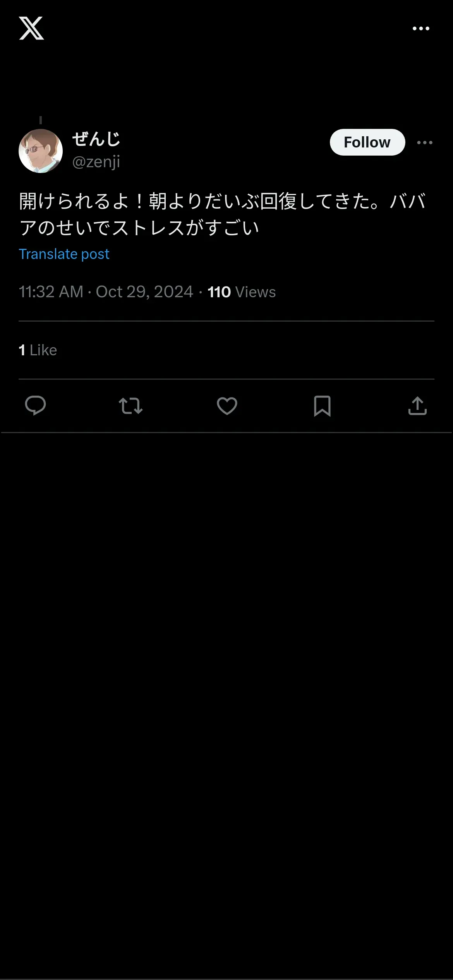Open the @zenji handle link
Image resolution: width=453 pixels, height=980 pixels.
tap(96, 162)
